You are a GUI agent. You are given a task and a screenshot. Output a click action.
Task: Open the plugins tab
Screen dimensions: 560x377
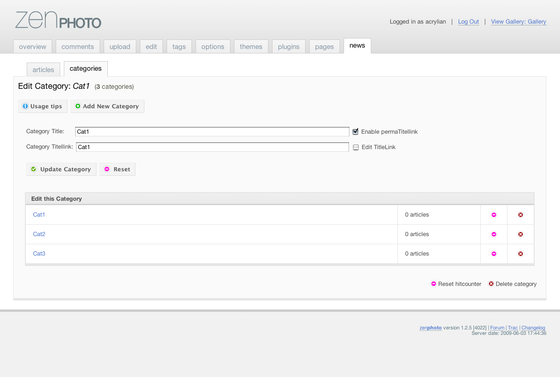[289, 47]
